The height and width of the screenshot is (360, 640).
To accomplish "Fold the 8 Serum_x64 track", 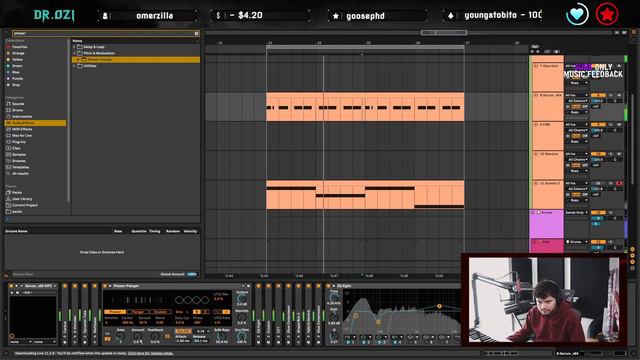I will 536,95.
